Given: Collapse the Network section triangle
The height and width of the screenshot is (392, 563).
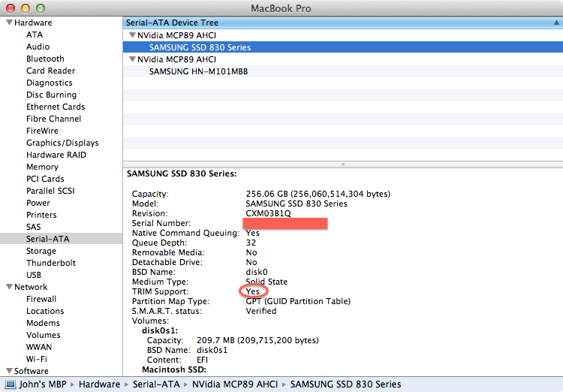Looking at the screenshot, I should 9,287.
